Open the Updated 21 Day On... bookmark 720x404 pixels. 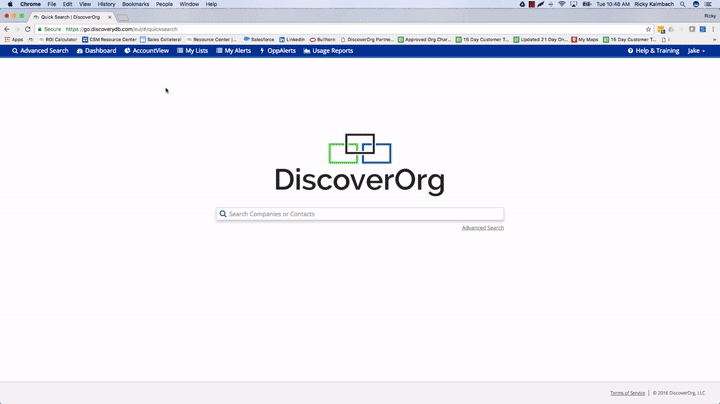click(540, 39)
